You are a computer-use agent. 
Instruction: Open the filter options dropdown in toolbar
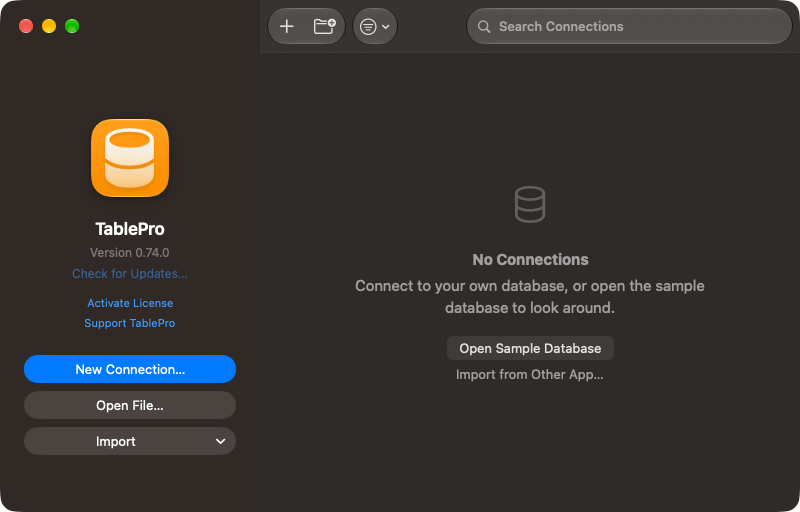[x=375, y=27]
